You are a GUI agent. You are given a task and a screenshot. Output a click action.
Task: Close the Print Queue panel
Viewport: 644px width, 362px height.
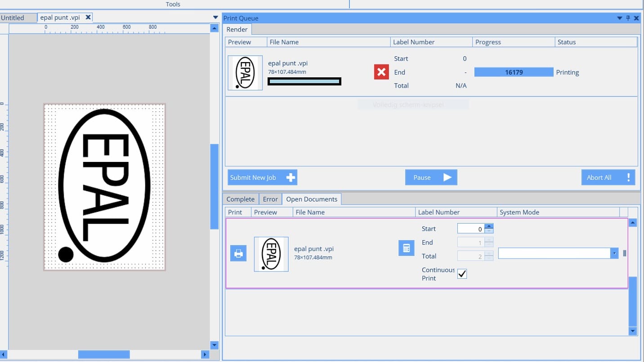pos(636,18)
